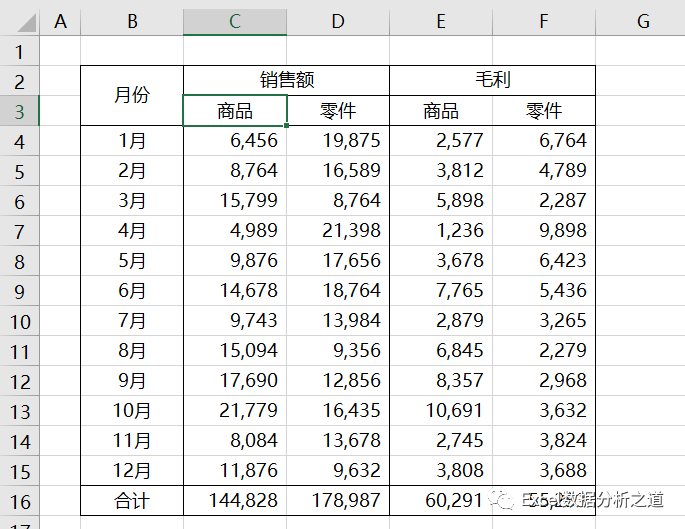Select cell with value 13,678

click(338, 441)
